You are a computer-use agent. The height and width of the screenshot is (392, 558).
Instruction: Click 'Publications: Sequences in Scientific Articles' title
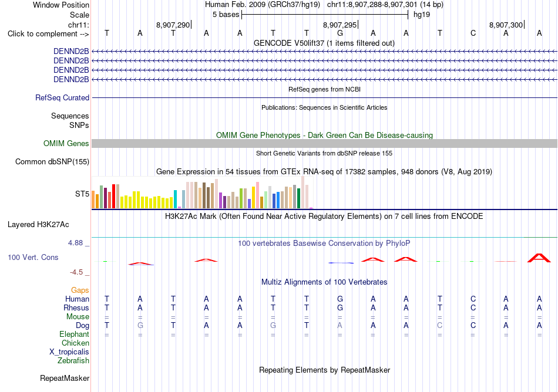coord(324,107)
